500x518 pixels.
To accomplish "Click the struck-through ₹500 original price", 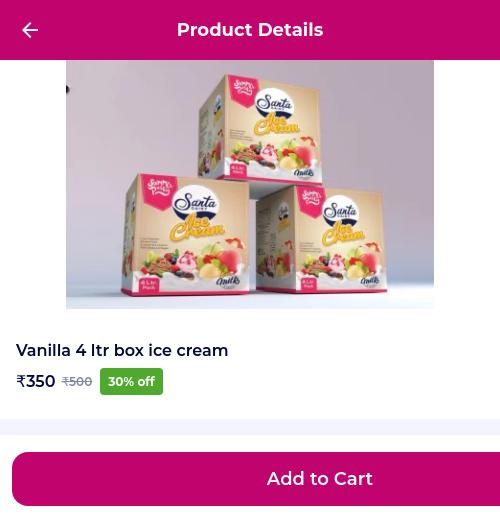I will coord(77,381).
